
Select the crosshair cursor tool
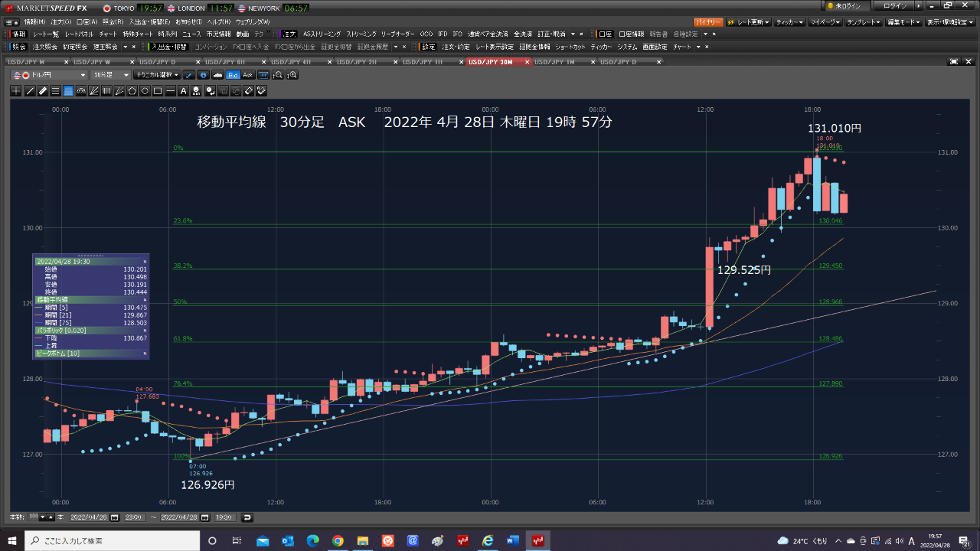[17, 91]
